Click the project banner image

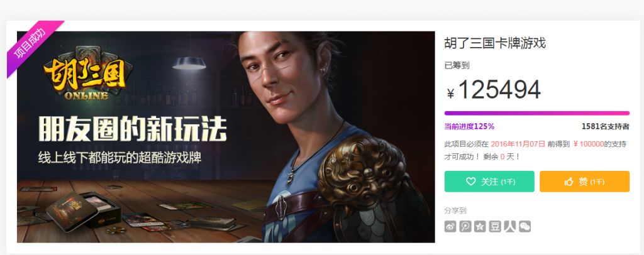pyautogui.click(x=226, y=137)
